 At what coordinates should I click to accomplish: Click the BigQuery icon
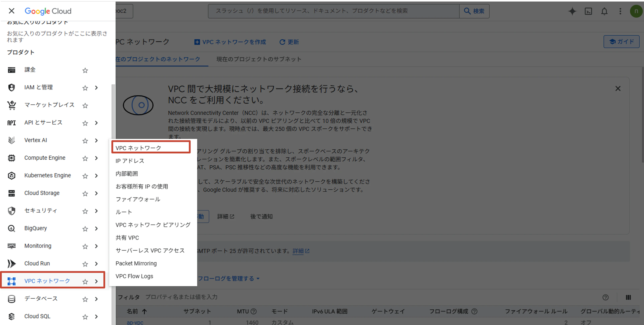point(12,229)
